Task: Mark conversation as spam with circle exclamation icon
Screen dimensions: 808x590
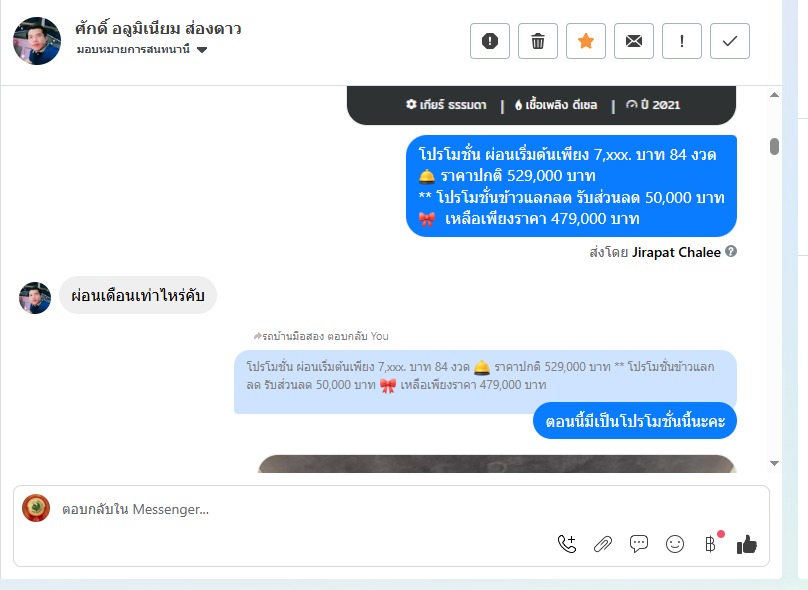Action: point(490,41)
